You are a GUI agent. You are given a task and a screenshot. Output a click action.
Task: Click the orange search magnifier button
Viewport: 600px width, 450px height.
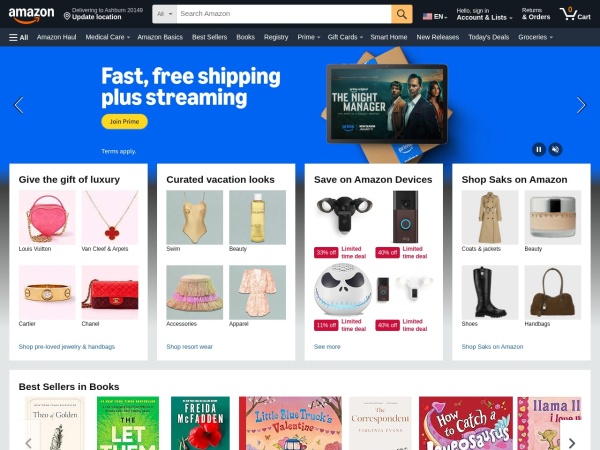(x=401, y=14)
